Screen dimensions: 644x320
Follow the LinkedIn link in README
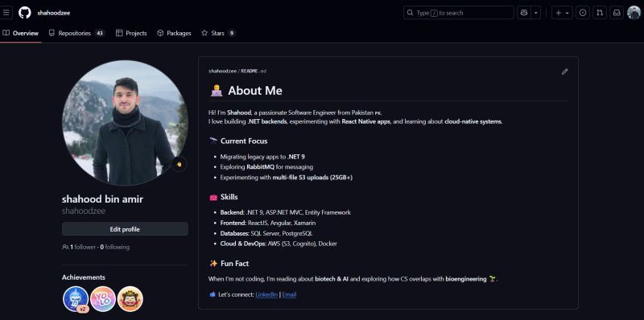266,294
